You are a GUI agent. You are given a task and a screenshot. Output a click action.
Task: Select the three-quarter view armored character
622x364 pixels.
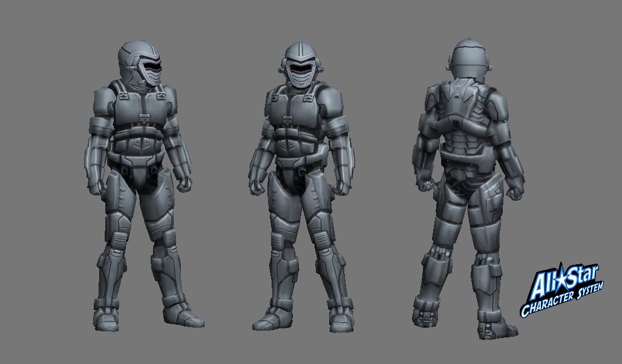pyautogui.click(x=143, y=186)
